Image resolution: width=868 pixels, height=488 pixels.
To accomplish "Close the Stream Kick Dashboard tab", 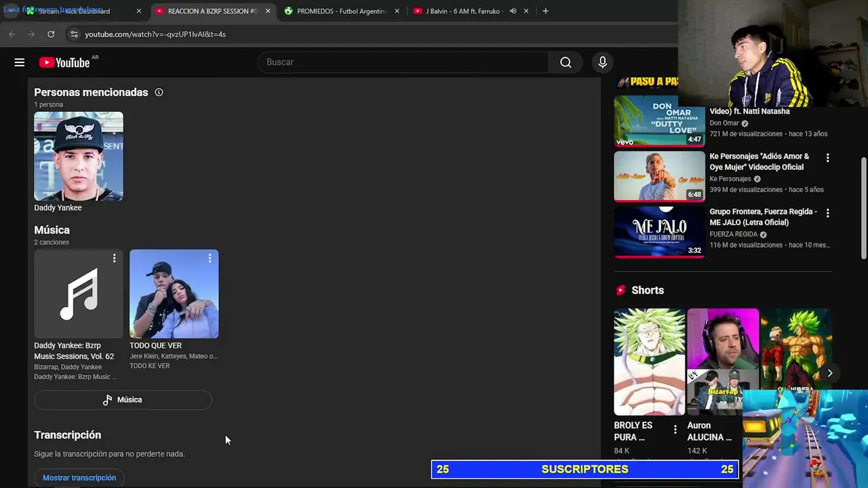I will tap(138, 11).
